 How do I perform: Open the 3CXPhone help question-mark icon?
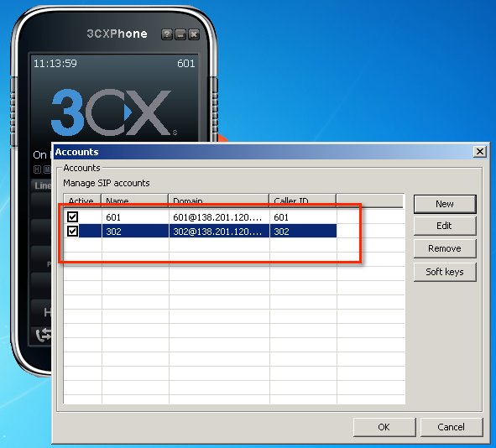(167, 34)
